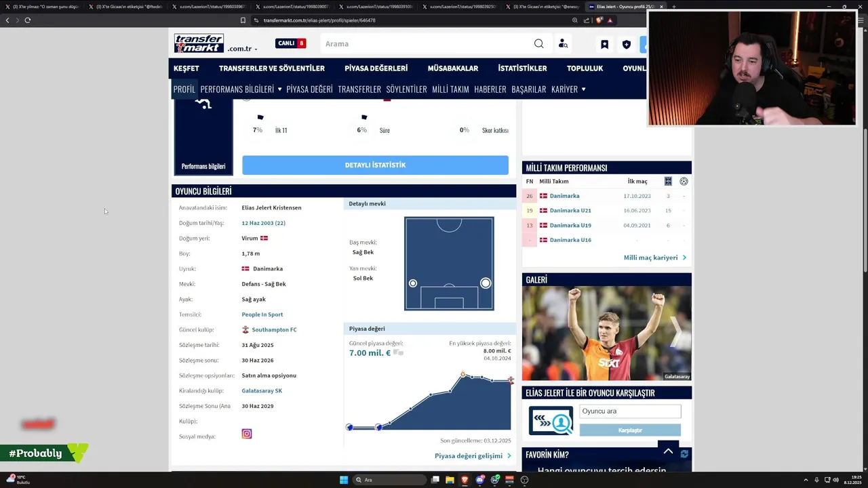Open the Windows Start button
Screen dimensions: 868x488
(x=344, y=480)
